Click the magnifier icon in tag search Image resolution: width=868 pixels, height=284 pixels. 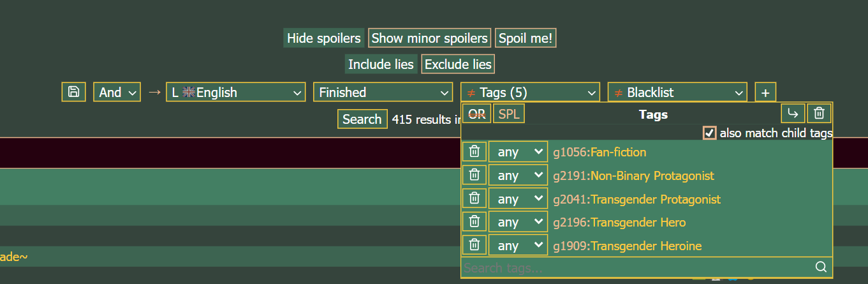pyautogui.click(x=821, y=267)
